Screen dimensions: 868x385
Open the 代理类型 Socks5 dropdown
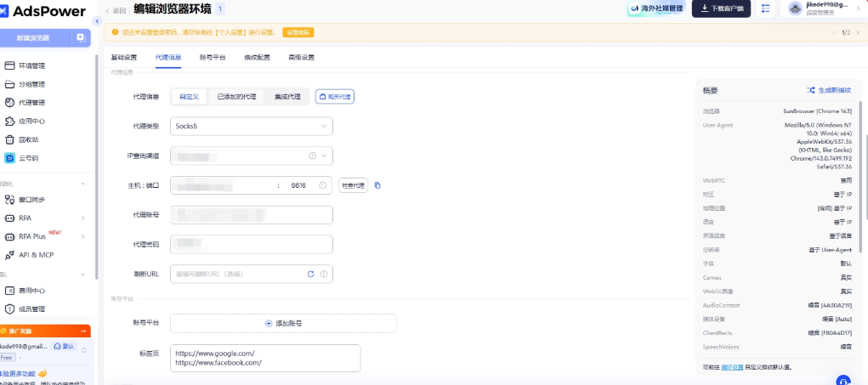point(252,126)
